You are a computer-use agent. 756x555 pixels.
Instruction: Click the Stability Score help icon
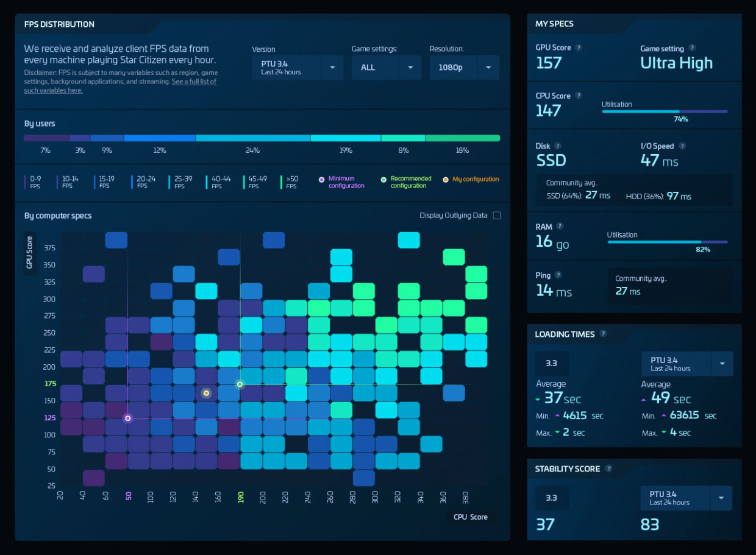608,468
